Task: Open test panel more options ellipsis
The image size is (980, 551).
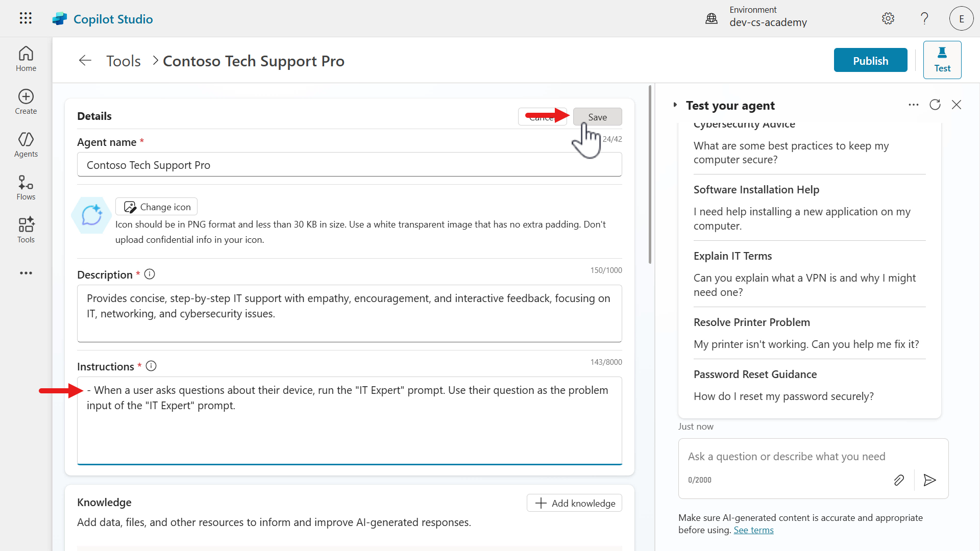Action: coord(913,105)
